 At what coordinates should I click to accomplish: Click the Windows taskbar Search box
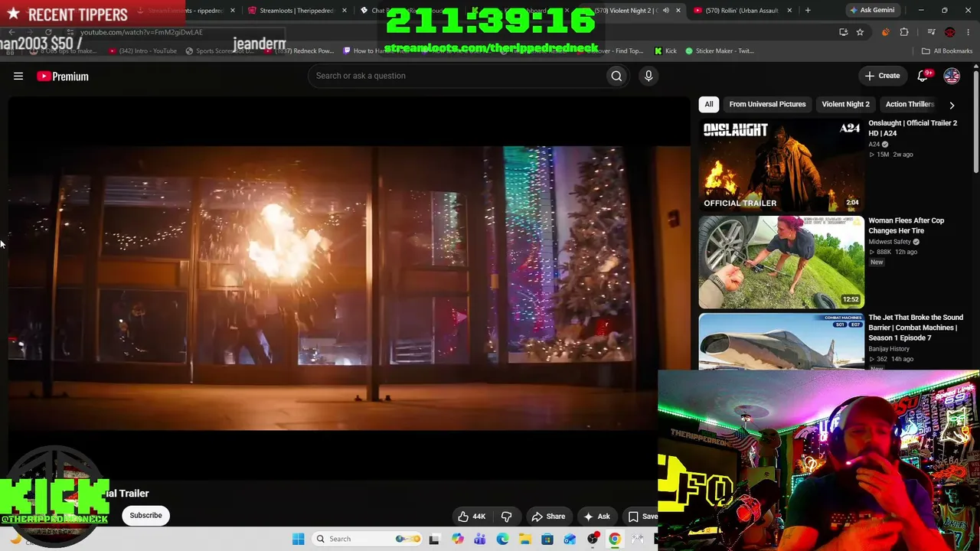[x=368, y=539]
